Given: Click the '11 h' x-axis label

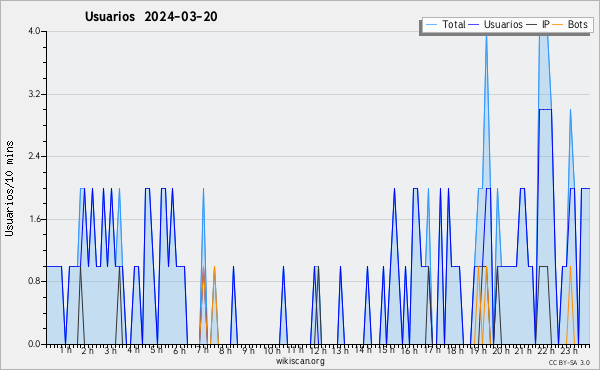Looking at the screenshot, I should pos(295,350).
